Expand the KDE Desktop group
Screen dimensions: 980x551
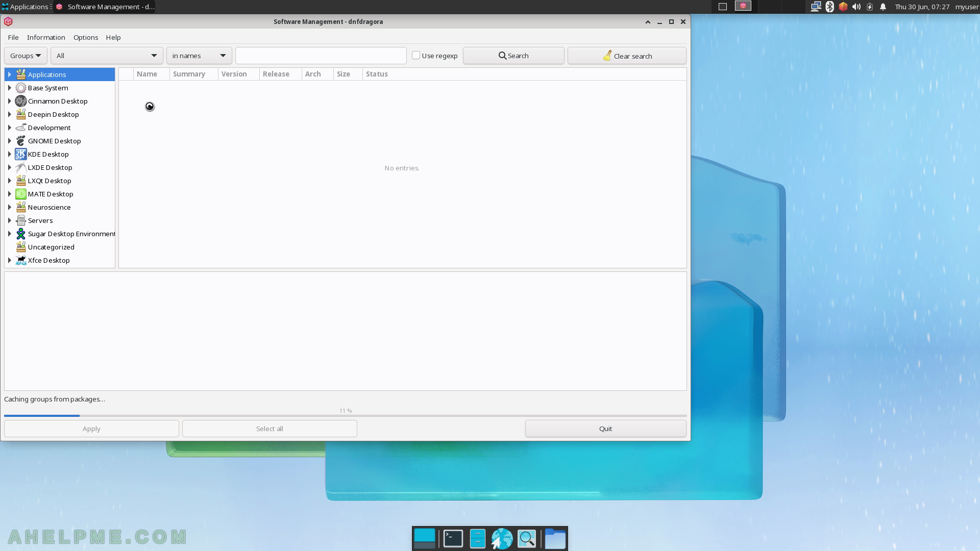(x=9, y=154)
